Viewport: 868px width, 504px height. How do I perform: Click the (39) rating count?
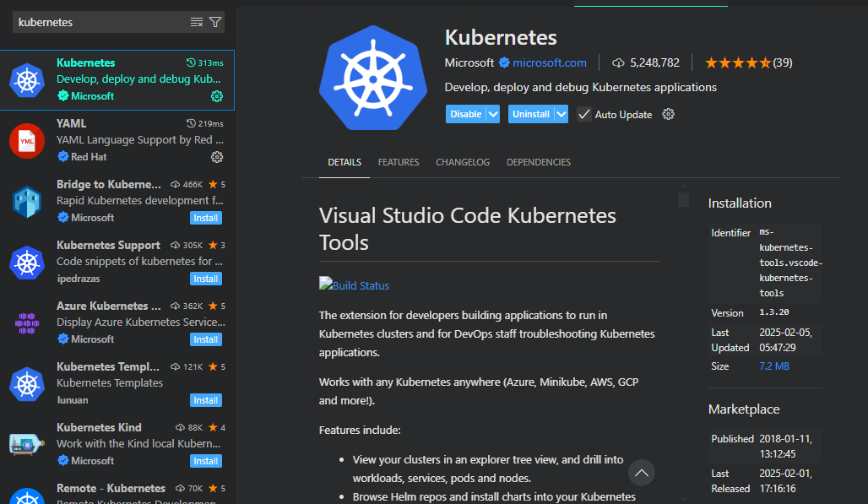[x=783, y=63]
